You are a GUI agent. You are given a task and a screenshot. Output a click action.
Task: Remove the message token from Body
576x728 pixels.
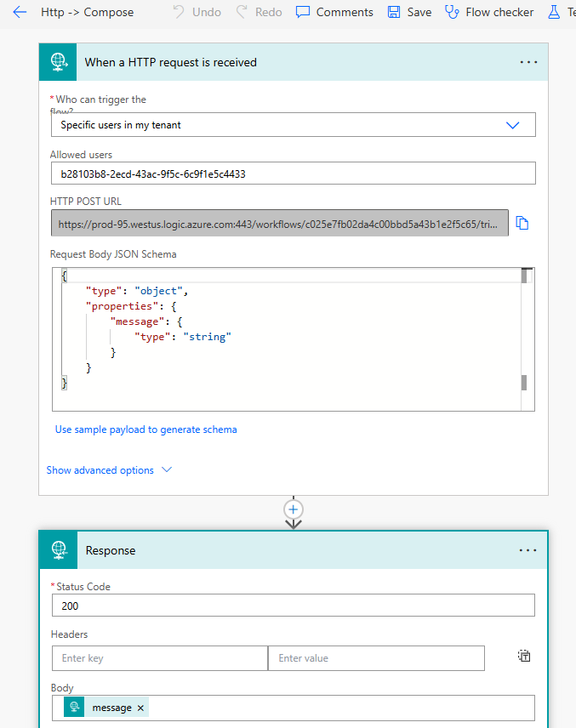[x=140, y=707]
